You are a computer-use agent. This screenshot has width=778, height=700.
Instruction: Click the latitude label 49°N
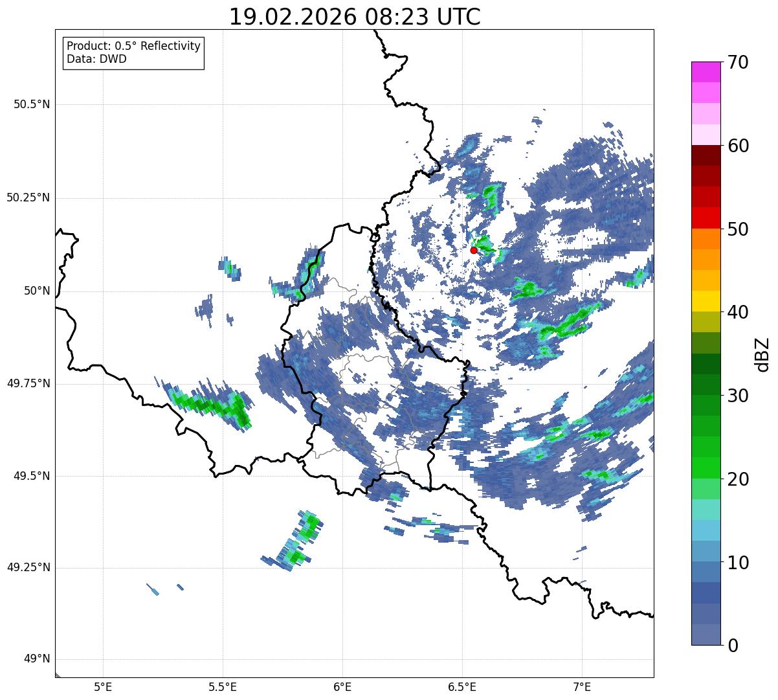(x=37, y=659)
